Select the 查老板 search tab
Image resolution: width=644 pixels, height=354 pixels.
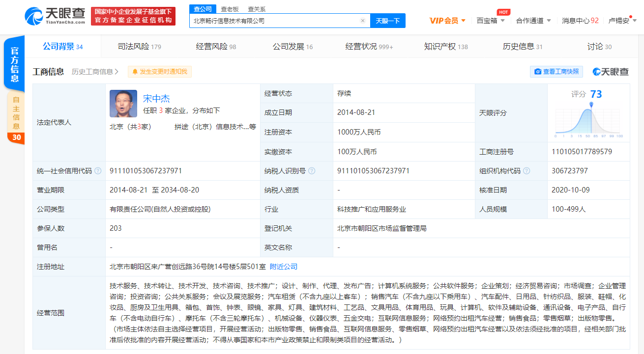(x=230, y=9)
